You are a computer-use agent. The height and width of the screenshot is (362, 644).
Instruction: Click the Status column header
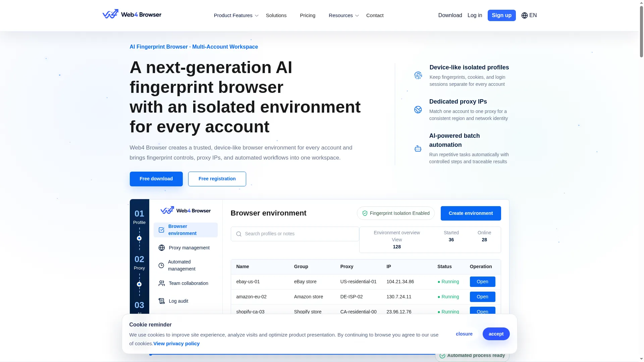(x=444, y=267)
